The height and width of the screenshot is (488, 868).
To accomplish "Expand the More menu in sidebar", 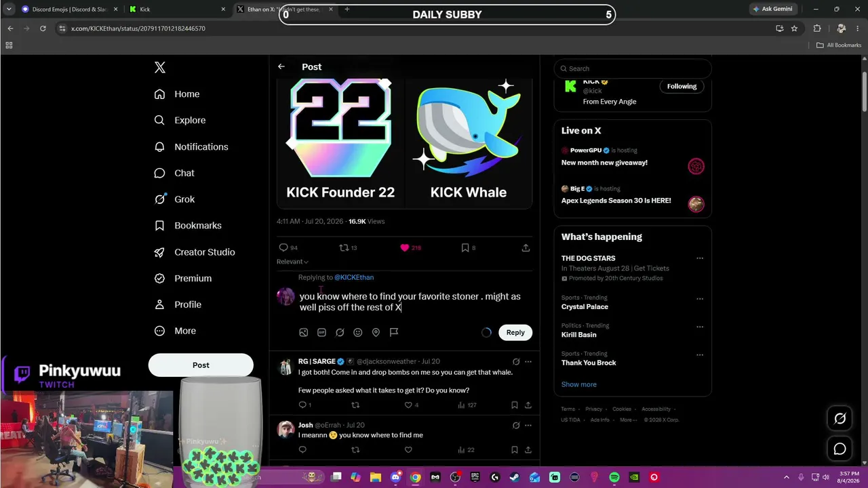I will point(176,331).
